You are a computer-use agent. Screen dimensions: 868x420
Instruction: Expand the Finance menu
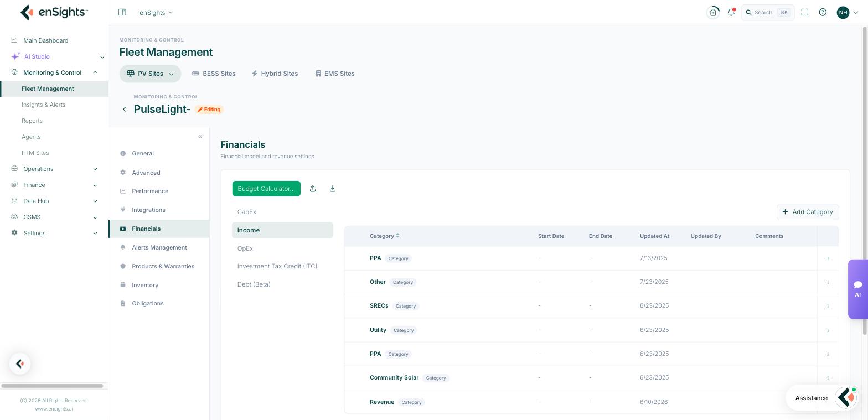point(95,185)
